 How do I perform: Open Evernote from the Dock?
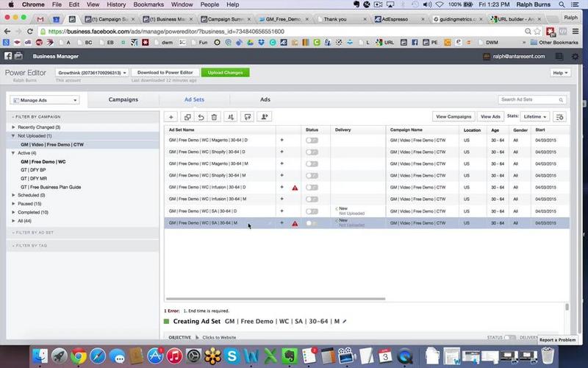pyautogui.click(x=289, y=355)
